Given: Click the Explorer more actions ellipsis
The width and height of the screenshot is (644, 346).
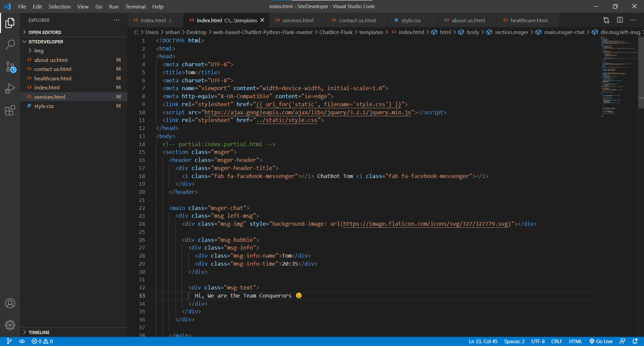Looking at the screenshot, I should 117,20.
